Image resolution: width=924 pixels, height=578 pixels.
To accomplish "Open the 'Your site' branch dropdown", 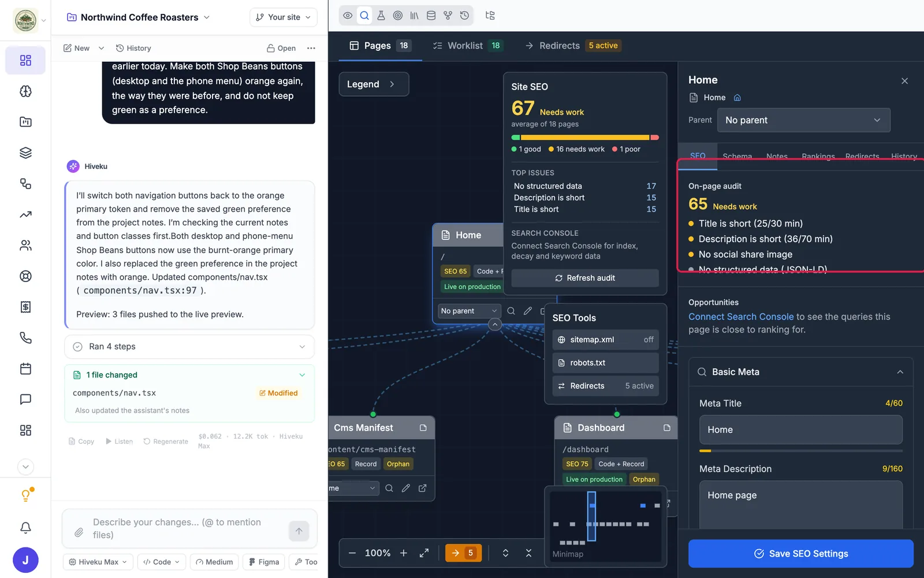I will [284, 17].
